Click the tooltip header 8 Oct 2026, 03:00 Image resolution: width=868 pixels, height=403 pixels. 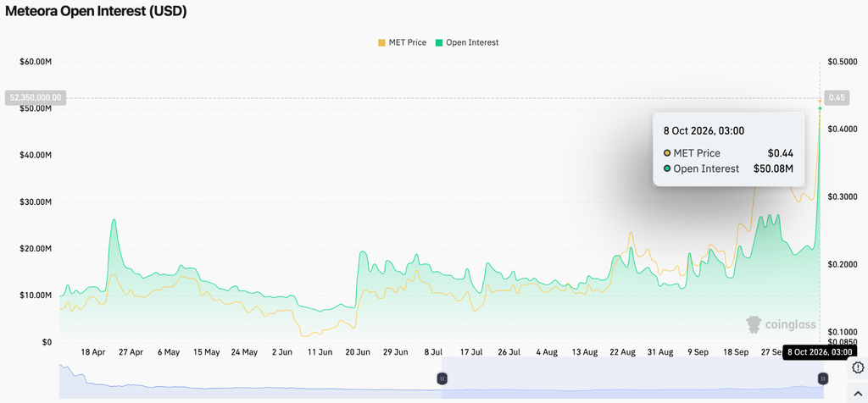pos(704,131)
